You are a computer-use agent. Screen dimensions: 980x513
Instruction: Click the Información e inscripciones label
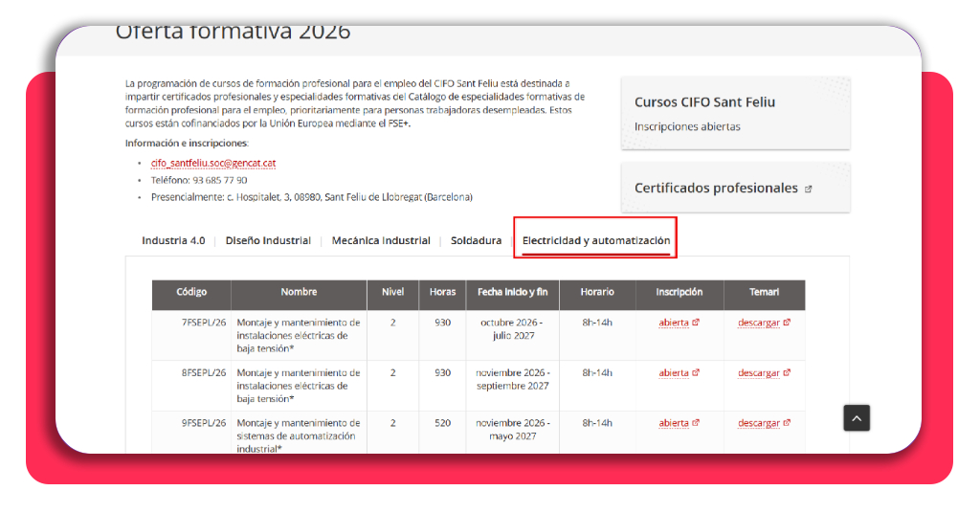[x=187, y=144]
